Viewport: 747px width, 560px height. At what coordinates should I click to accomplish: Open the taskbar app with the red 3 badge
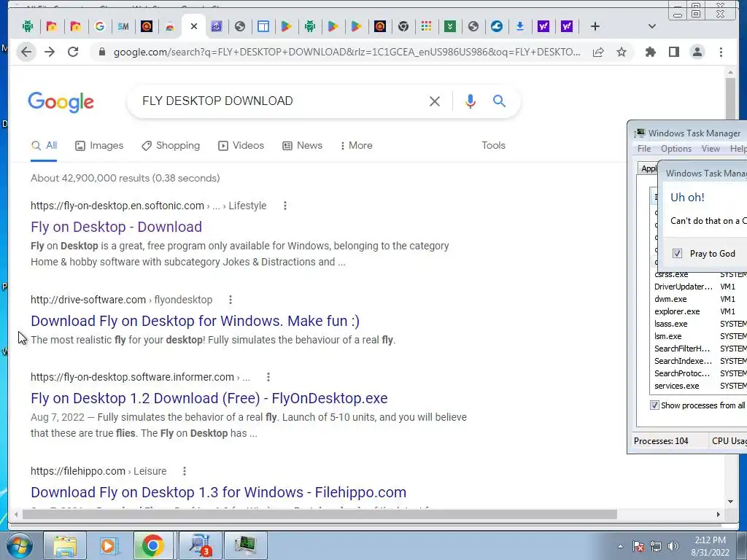[200, 545]
